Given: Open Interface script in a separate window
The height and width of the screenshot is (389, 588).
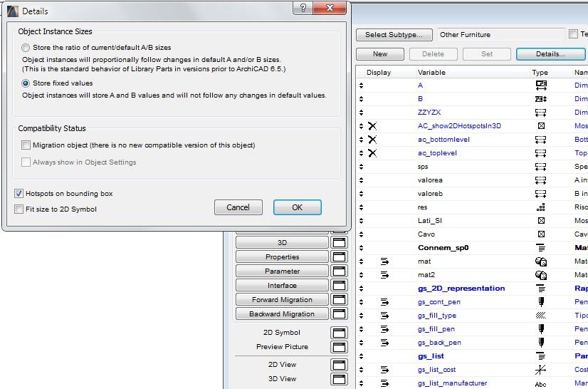Looking at the screenshot, I should click(339, 286).
